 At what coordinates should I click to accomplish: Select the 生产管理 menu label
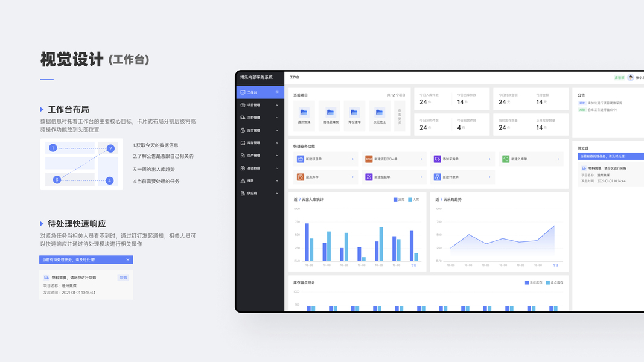(x=254, y=156)
